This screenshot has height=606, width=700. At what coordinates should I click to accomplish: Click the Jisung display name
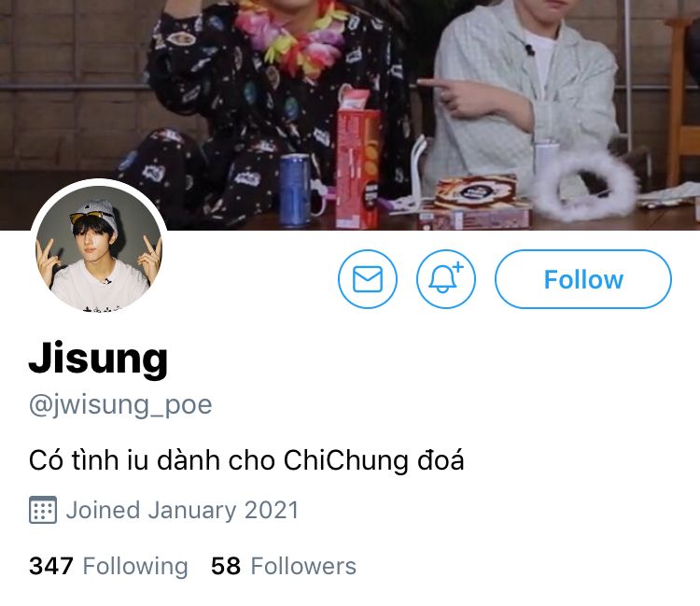point(98,359)
